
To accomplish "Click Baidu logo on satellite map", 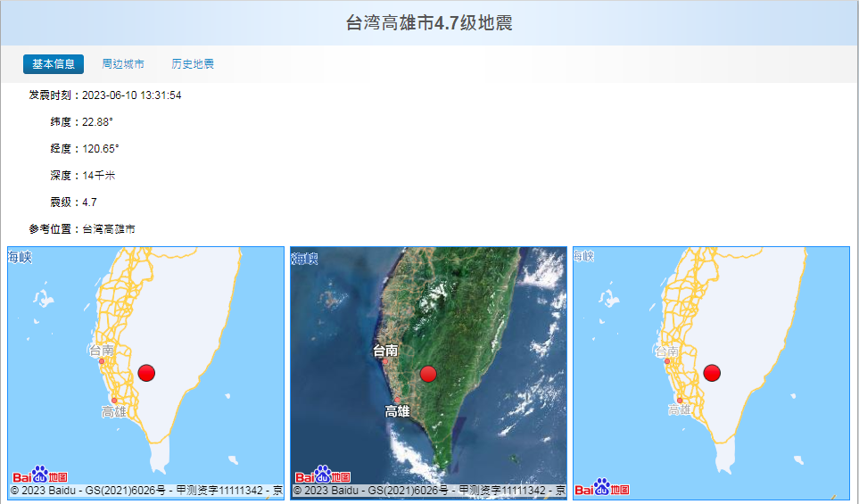I will coord(322,475).
